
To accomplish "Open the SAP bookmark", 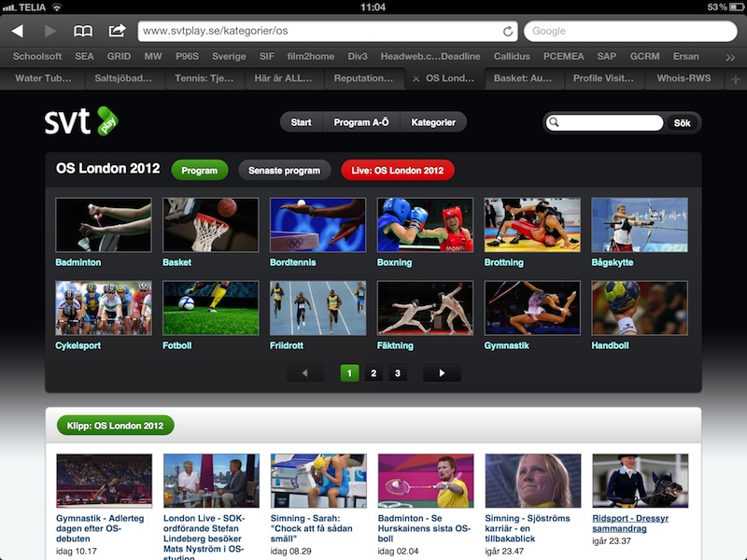I will click(606, 56).
